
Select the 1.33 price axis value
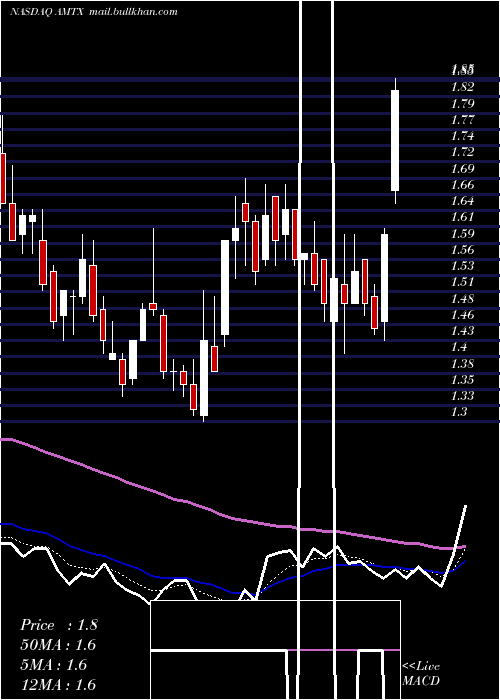coord(462,396)
